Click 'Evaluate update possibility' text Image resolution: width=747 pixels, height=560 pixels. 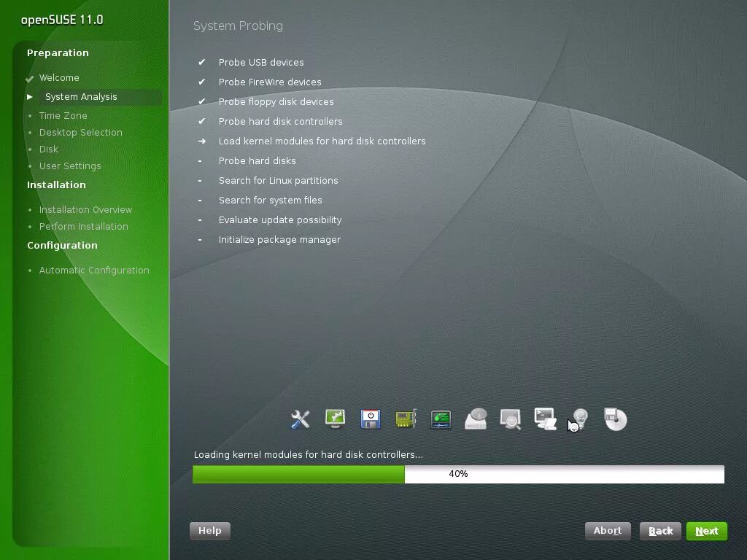(x=280, y=220)
